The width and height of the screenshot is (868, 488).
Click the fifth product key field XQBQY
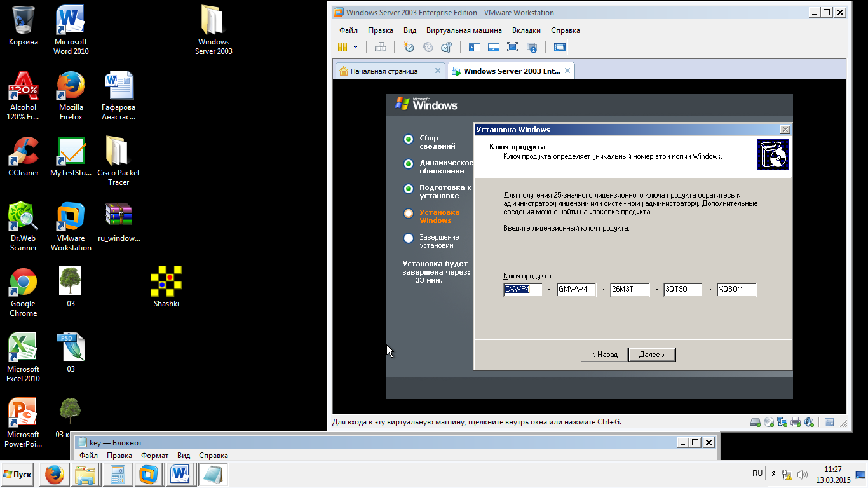click(x=736, y=290)
